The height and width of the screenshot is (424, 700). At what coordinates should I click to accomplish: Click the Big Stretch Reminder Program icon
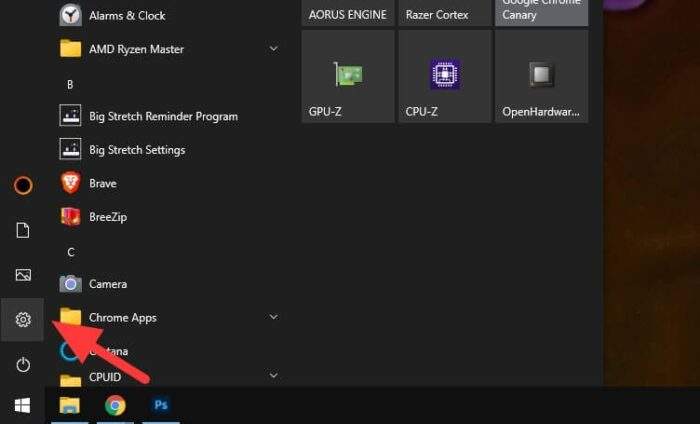point(70,116)
